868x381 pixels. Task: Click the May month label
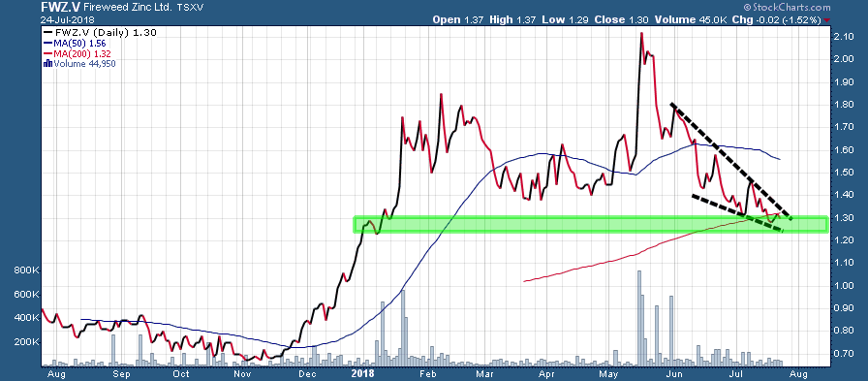click(x=608, y=374)
